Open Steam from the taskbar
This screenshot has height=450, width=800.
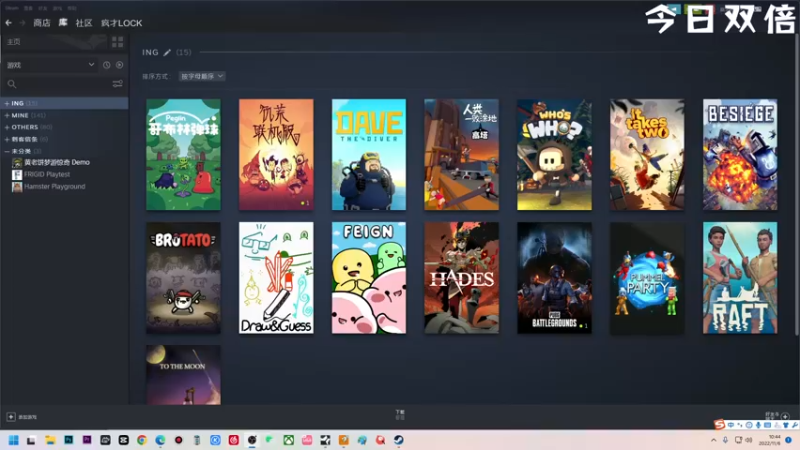point(398,440)
